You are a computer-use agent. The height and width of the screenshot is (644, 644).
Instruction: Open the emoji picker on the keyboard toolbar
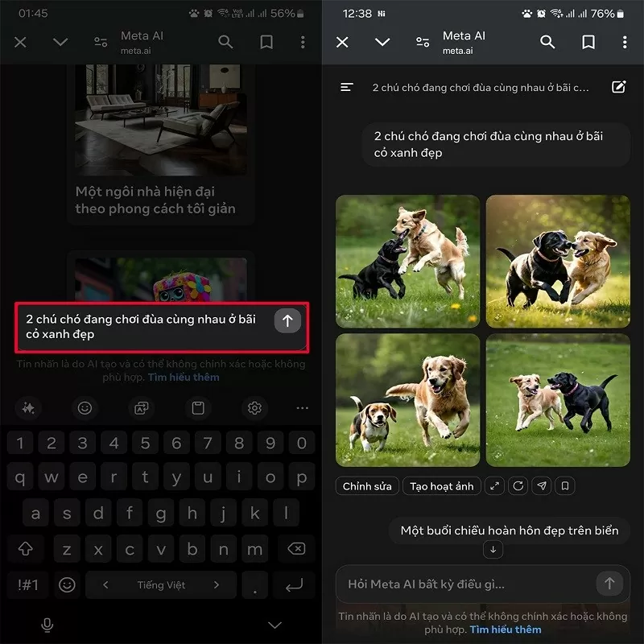85,408
